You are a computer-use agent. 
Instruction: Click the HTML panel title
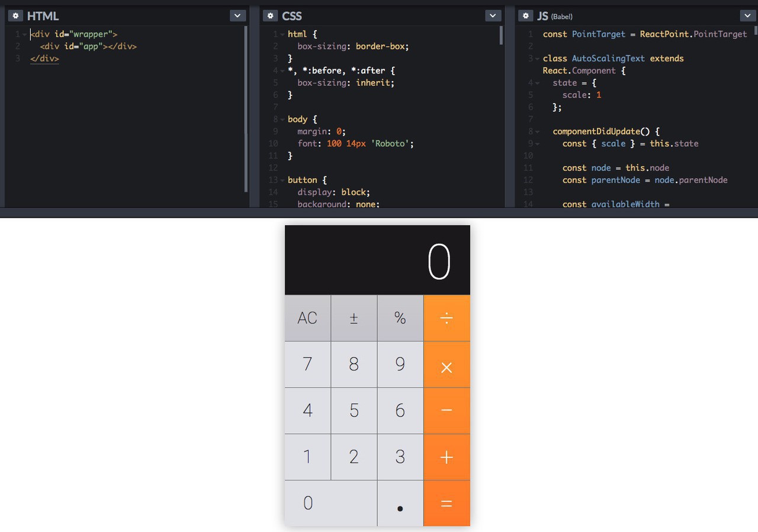point(43,16)
